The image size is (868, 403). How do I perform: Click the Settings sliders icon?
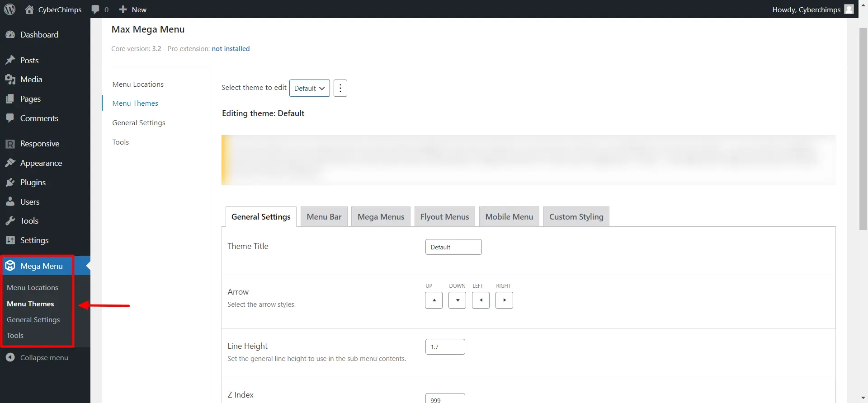click(10, 240)
